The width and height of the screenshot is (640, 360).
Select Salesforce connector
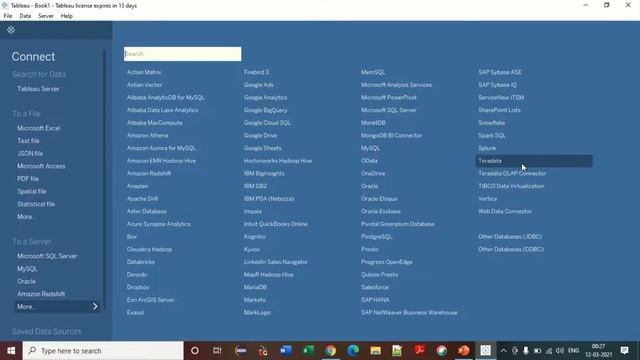[375, 287]
